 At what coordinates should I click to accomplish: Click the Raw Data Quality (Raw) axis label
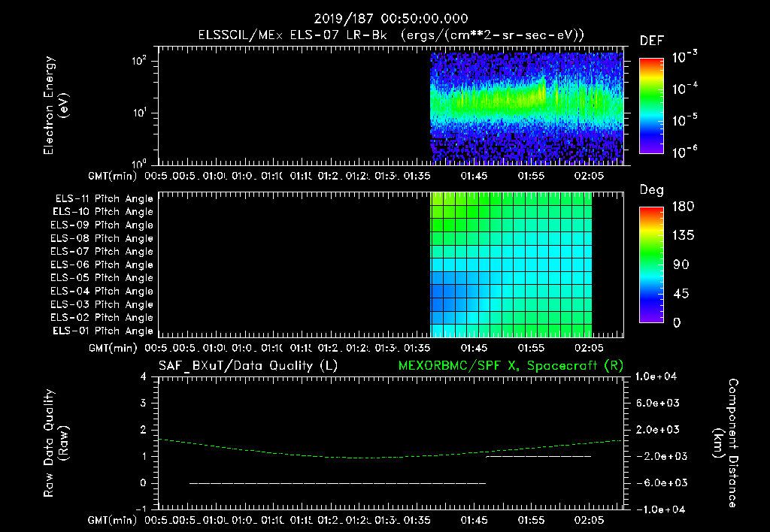pos(56,443)
